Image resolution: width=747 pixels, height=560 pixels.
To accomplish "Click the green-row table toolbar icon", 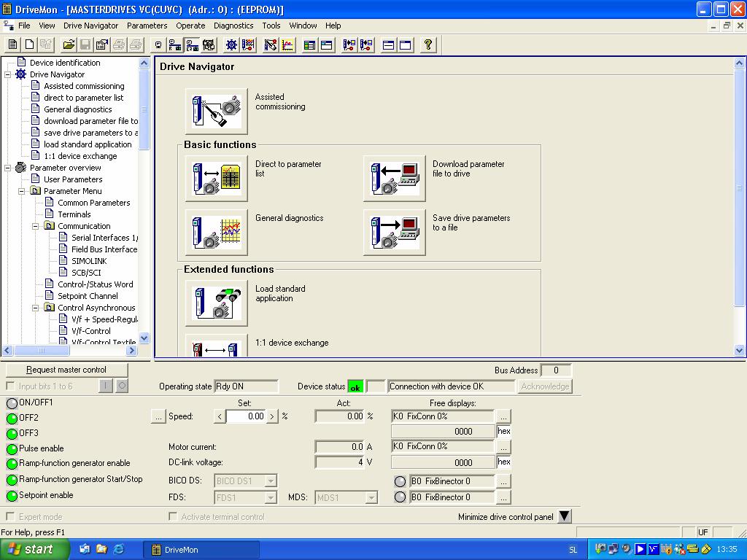I will click(x=309, y=44).
